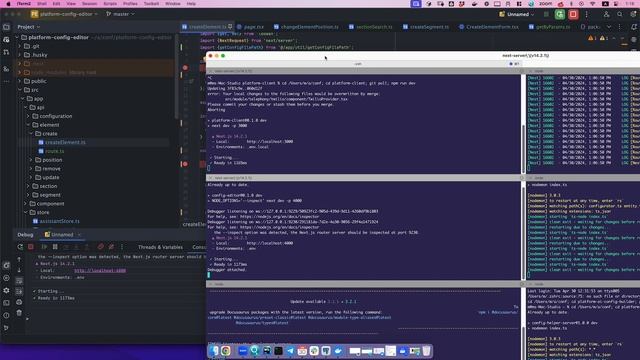Image resolution: width=640 pixels, height=360 pixels.
Task: Select createElement.ts in the project tree
Action: [65, 142]
